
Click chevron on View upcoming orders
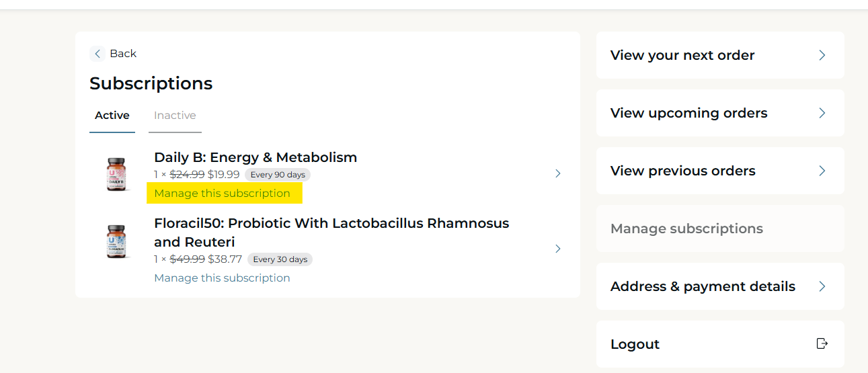click(x=822, y=113)
